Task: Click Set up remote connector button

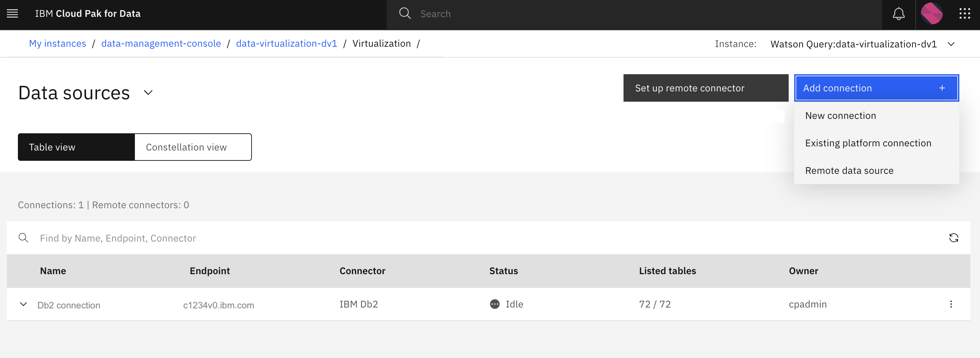Action: (x=706, y=88)
